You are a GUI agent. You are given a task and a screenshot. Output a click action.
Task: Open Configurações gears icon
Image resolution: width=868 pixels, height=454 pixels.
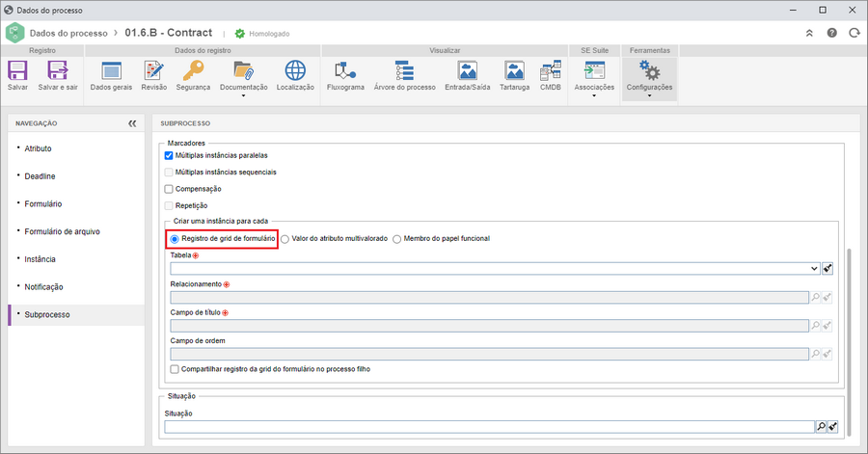coord(649,70)
